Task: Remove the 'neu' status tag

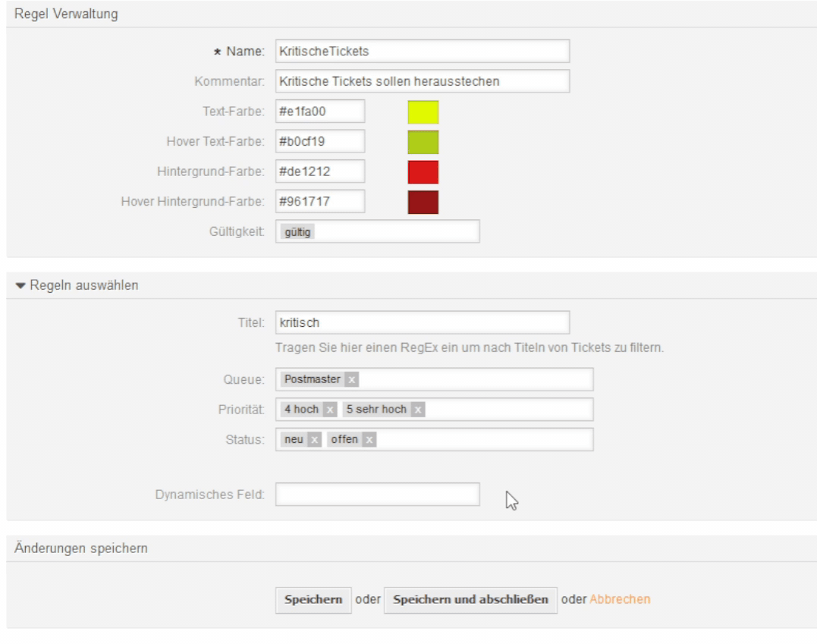Action: [x=314, y=440]
